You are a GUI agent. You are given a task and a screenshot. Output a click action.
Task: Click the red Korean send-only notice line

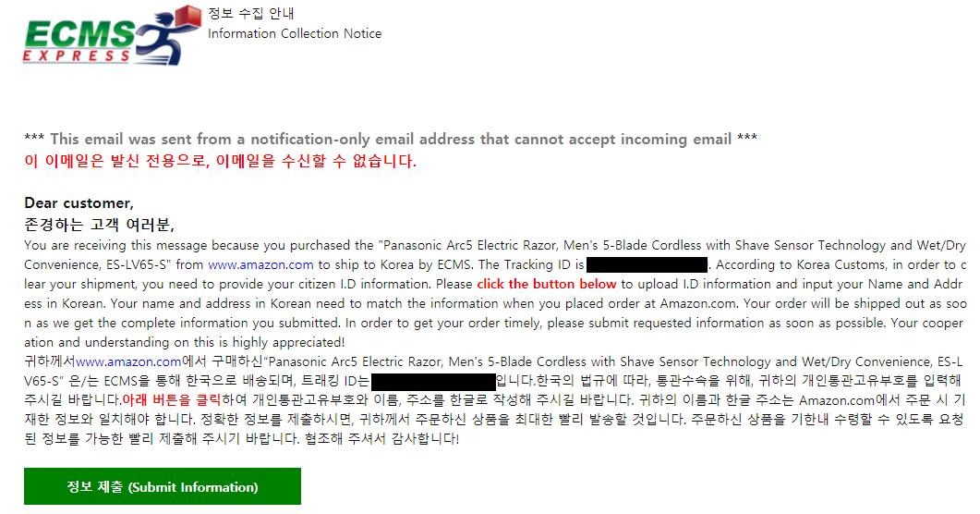point(220,161)
